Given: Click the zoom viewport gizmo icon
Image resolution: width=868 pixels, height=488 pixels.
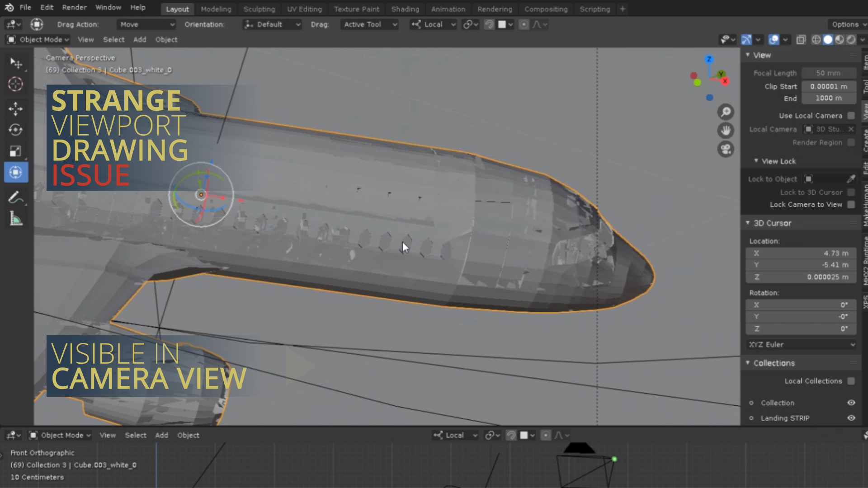Looking at the screenshot, I should [726, 112].
